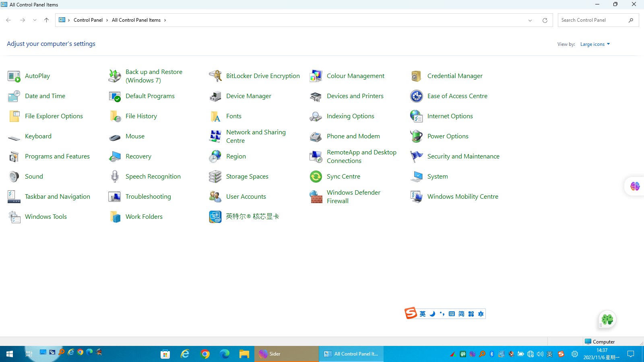Click the Sound speaker icon
Screen dimensions: 644x362
pos(14,177)
